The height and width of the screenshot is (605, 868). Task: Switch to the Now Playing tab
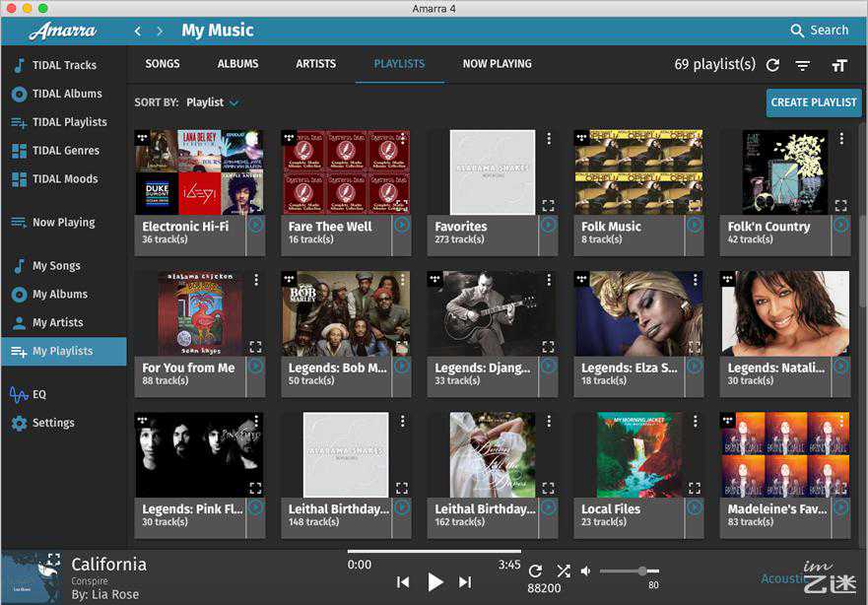pyautogui.click(x=497, y=64)
